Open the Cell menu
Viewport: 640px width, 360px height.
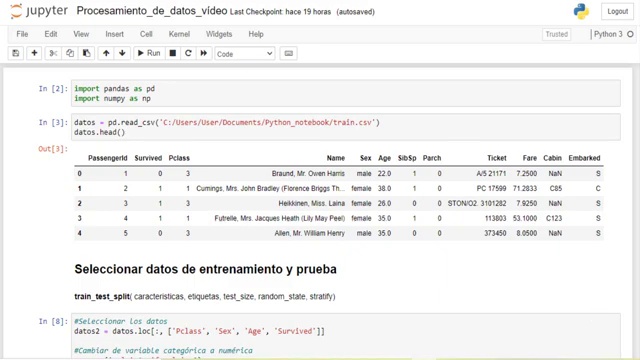coord(146,34)
